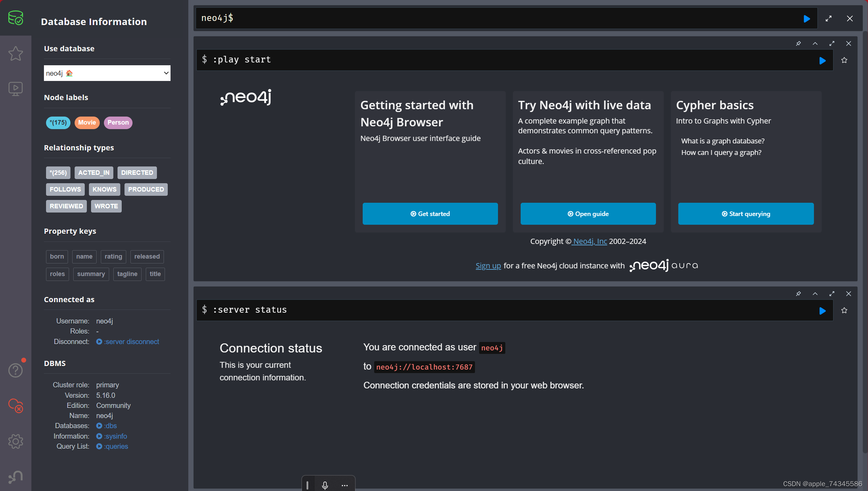Open the Database Information sidebar icon
868x491 pixels.
[16, 18]
